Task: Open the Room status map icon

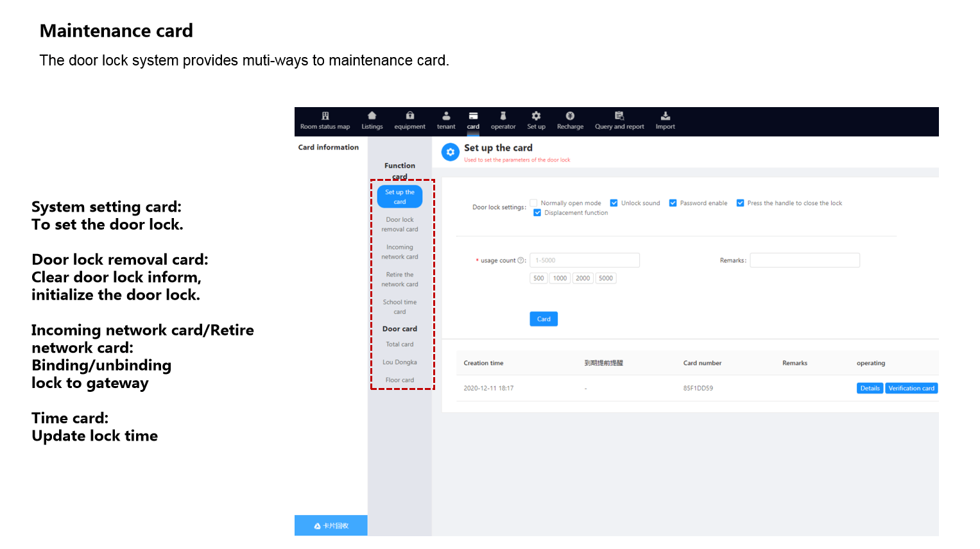Action: pyautogui.click(x=325, y=116)
